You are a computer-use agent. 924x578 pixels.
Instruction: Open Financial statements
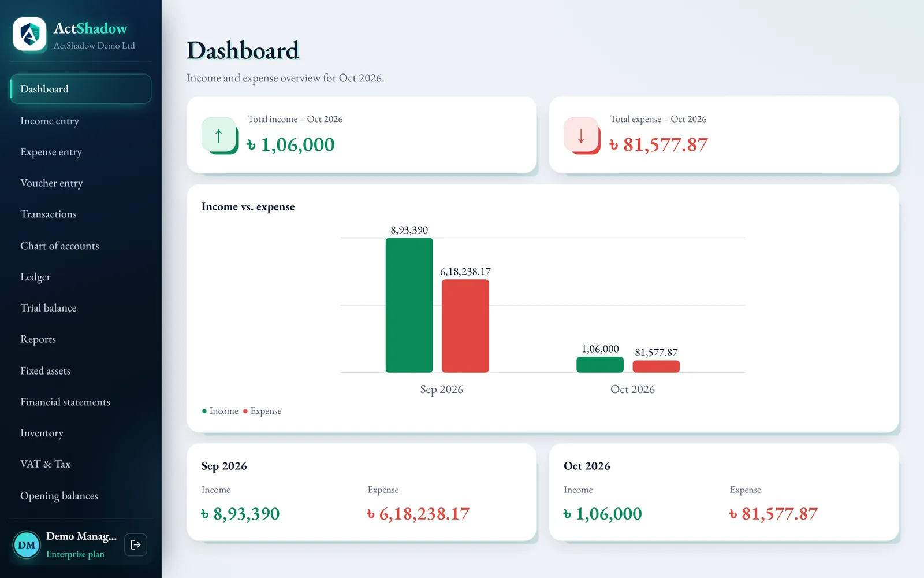click(81, 402)
